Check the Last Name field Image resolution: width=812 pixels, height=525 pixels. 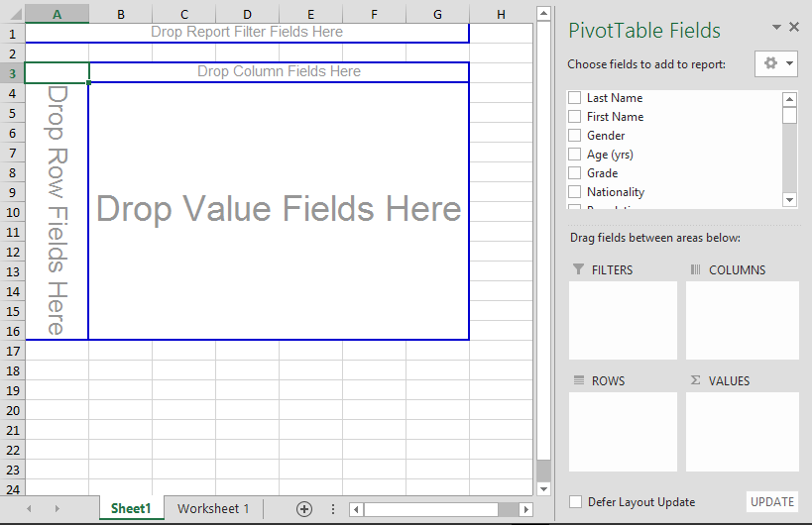pos(574,98)
